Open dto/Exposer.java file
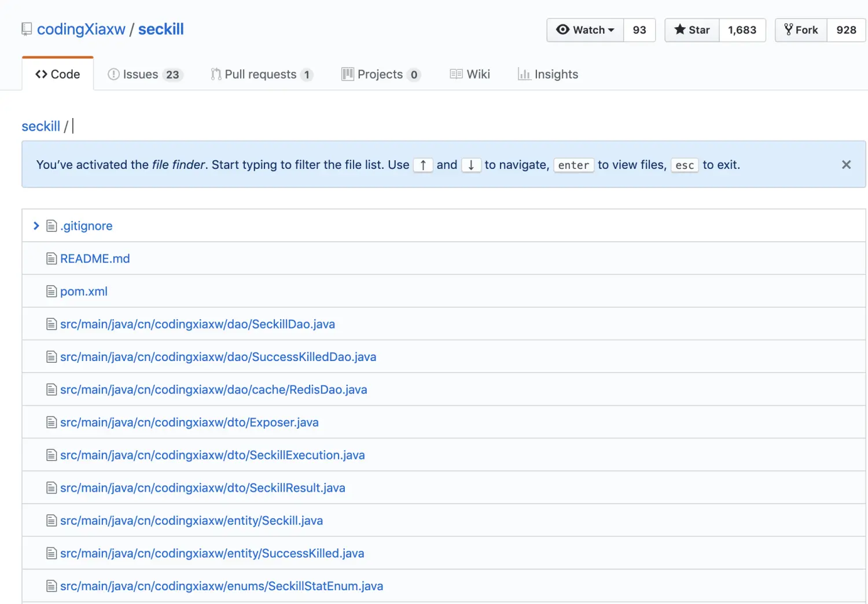Viewport: 868px width, 604px height. pos(189,422)
